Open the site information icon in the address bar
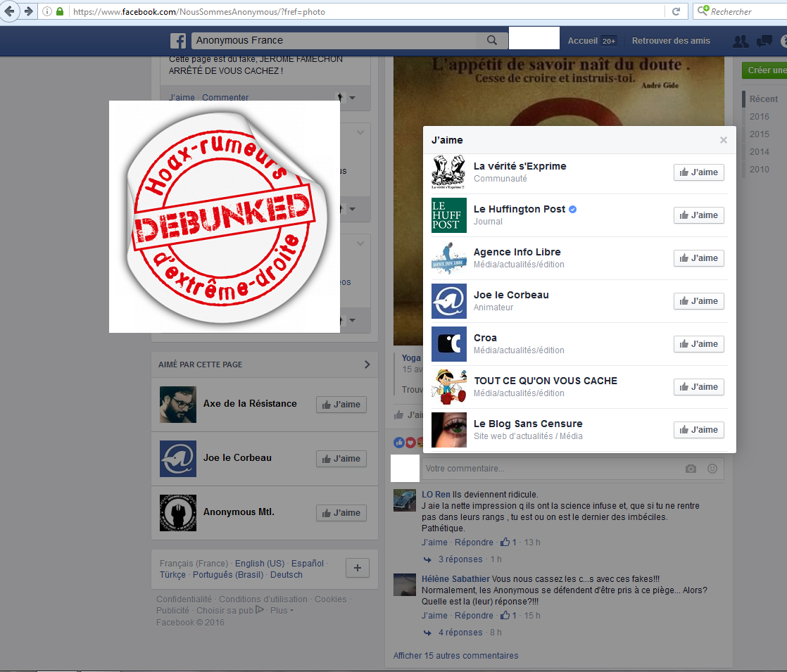787x672 pixels. click(x=46, y=11)
